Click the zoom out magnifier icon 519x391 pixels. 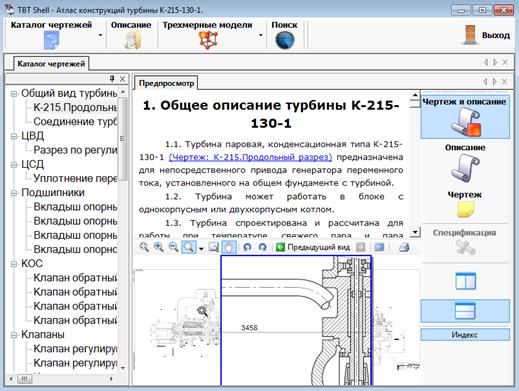click(173, 247)
